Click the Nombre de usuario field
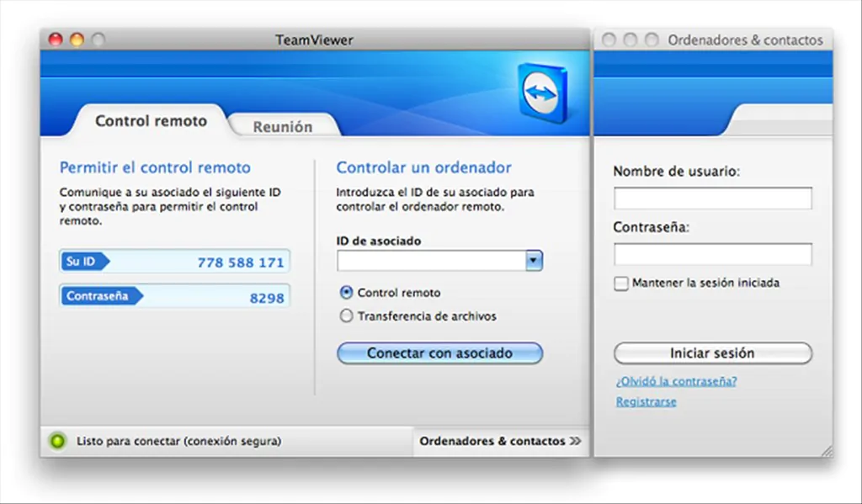 tap(712, 198)
